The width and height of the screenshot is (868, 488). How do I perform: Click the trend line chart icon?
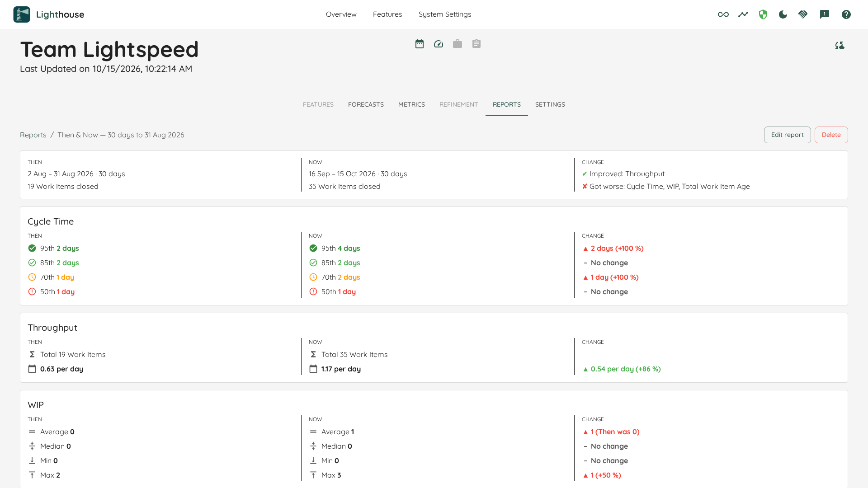click(743, 14)
